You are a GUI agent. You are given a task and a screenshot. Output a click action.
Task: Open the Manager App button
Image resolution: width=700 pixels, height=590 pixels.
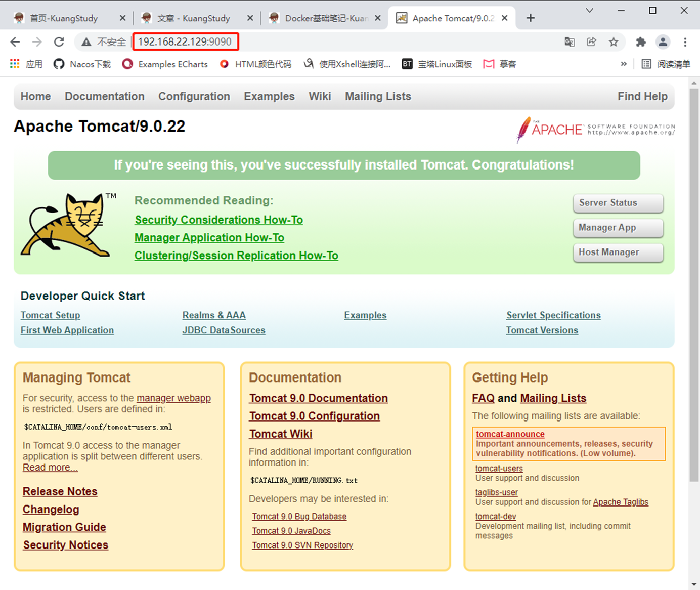point(618,228)
